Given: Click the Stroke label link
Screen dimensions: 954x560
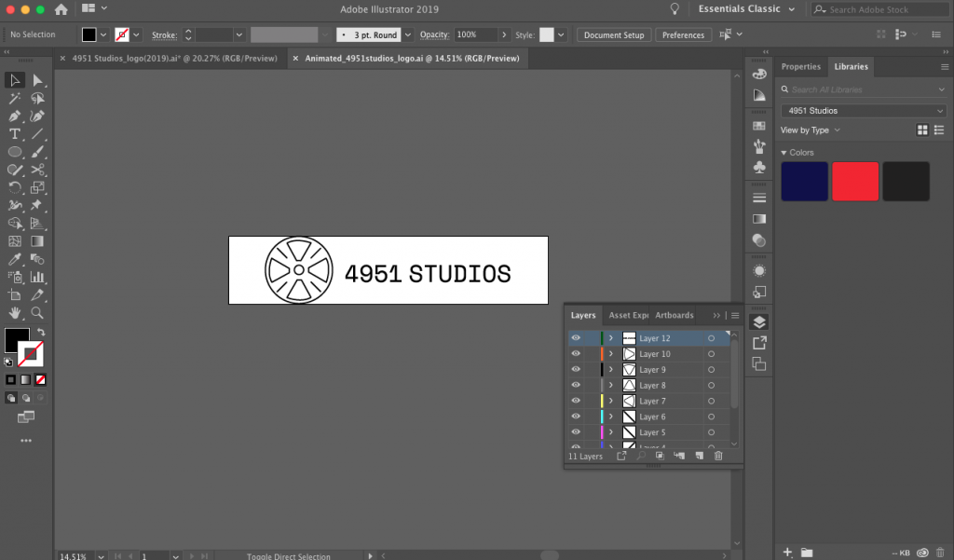Looking at the screenshot, I should pos(164,35).
